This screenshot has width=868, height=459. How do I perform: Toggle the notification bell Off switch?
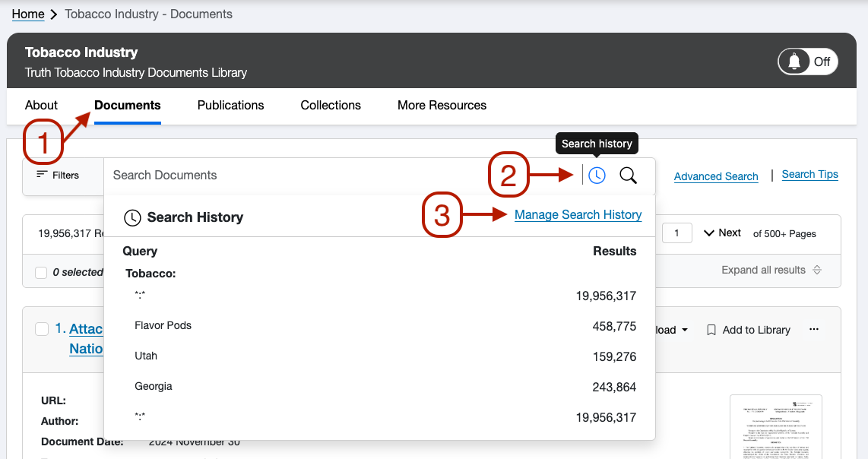pyautogui.click(x=808, y=62)
